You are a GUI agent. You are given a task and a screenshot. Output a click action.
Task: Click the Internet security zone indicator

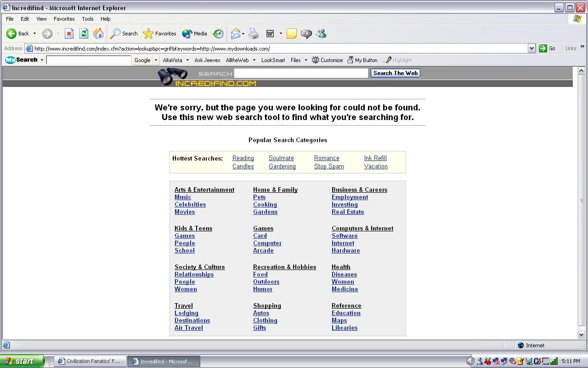click(531, 345)
